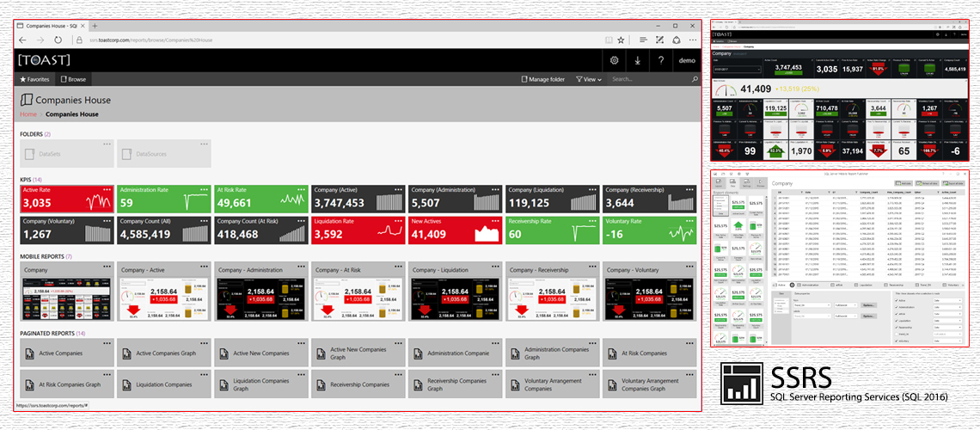
Task: Open Keys dataset dropdown in Report Publisher
Action: pyautogui.click(x=812, y=305)
